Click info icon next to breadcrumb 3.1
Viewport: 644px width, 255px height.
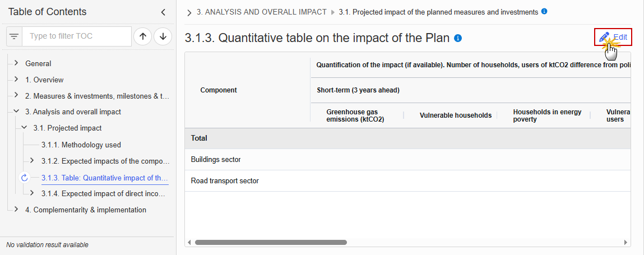(544, 12)
